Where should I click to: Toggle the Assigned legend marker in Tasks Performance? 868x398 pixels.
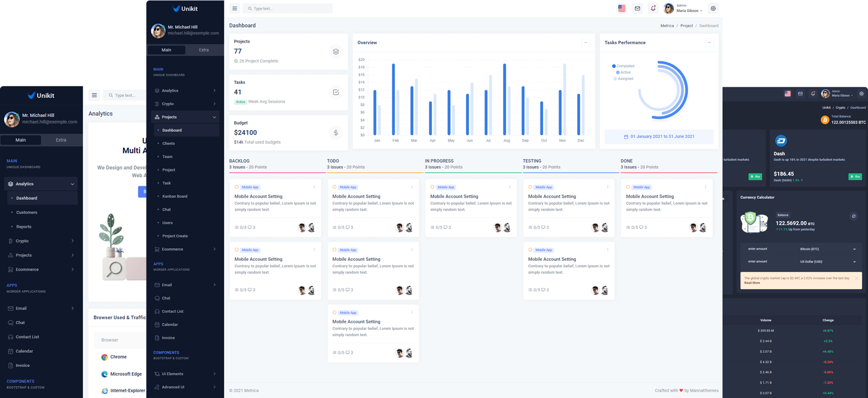(x=615, y=79)
